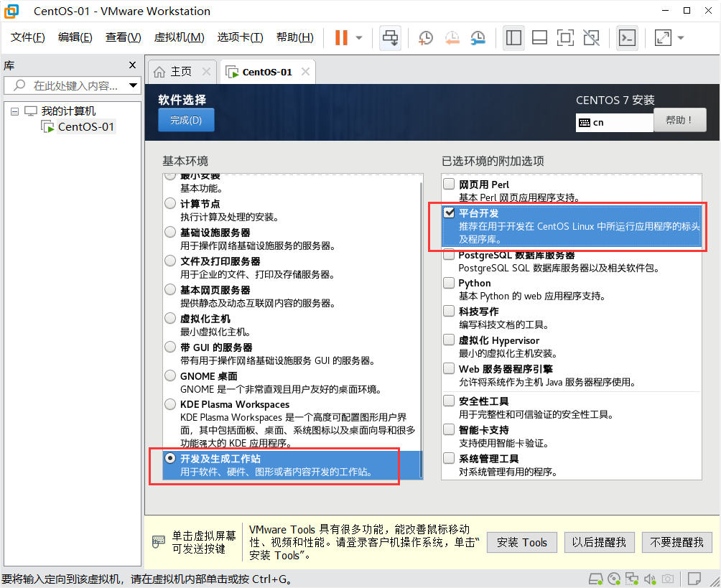The height and width of the screenshot is (588, 721).
Task: Open the 编辑(E) menu
Action: click(75, 37)
